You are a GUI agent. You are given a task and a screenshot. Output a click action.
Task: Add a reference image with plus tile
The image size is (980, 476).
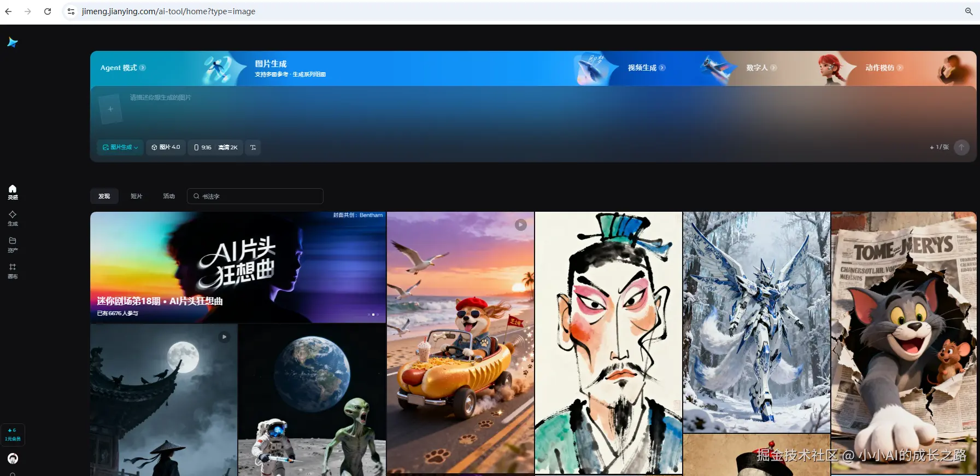pyautogui.click(x=110, y=109)
